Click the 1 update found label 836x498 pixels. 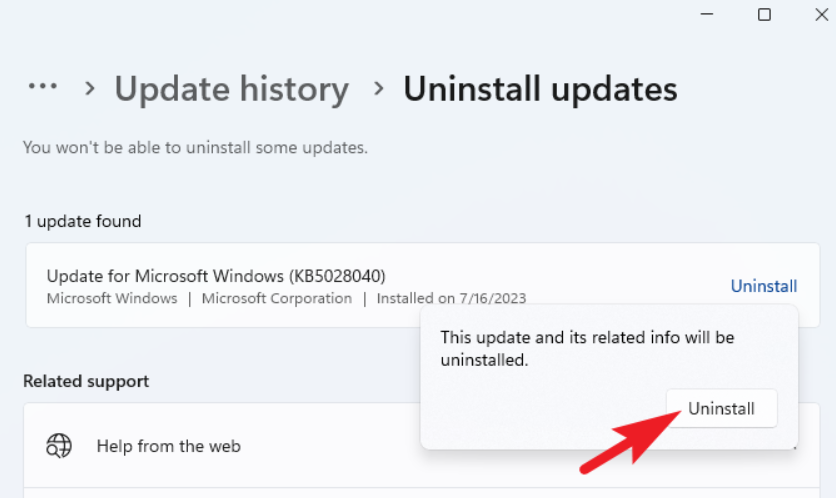click(83, 221)
